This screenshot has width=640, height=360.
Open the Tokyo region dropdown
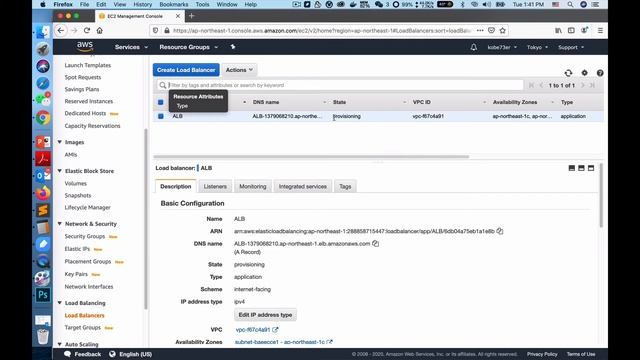click(x=537, y=47)
